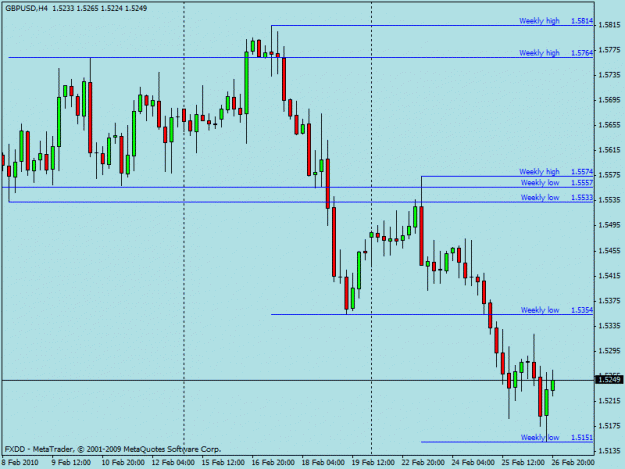The image size is (625, 469).
Task: Click the 1.5615 price scale value
Action: (609, 150)
